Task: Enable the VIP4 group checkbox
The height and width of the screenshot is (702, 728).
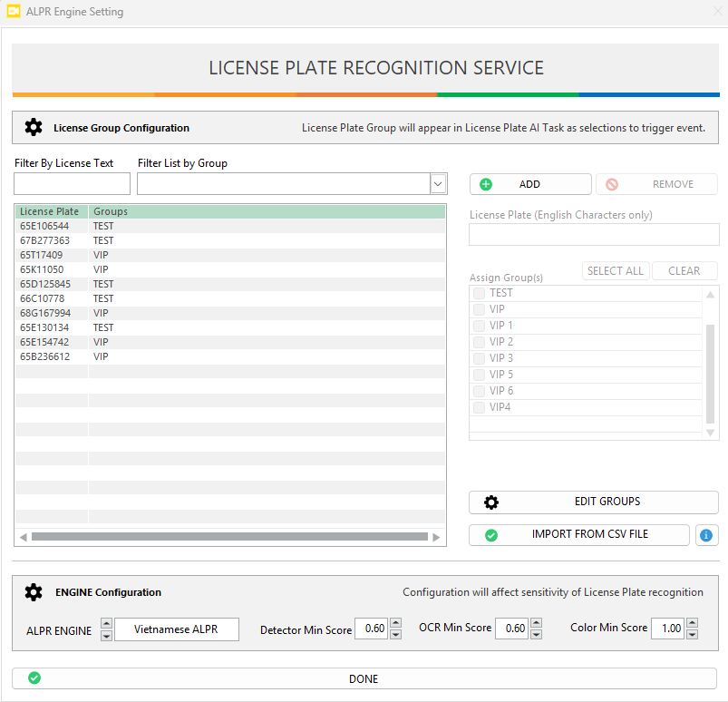Action: 479,407
